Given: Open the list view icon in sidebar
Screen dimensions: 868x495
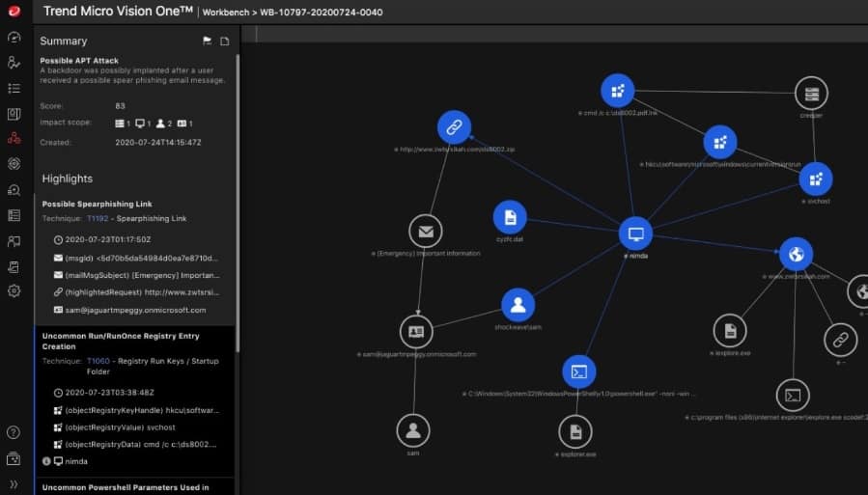Looking at the screenshot, I should 14,89.
